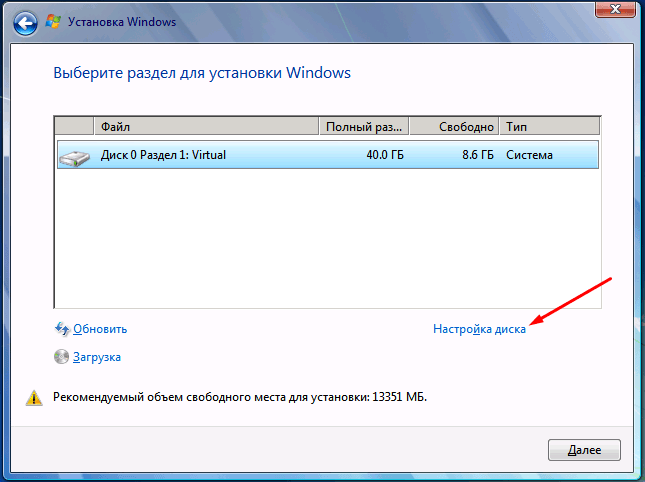Screen dimensions: 645x482
Task: Sort by the Файл column header
Action: click(206, 126)
